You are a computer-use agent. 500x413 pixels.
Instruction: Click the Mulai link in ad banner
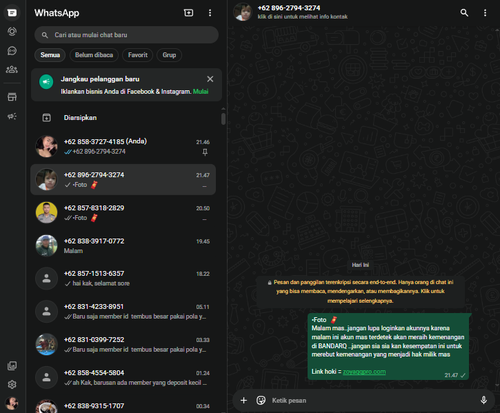(x=201, y=91)
